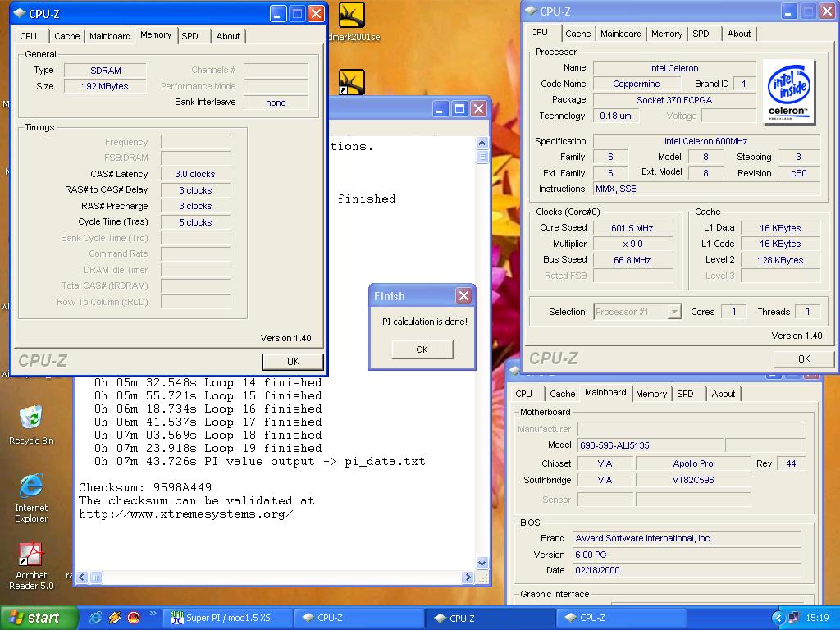Open Mainboard tab in top-right CPU-Z window

coord(621,33)
